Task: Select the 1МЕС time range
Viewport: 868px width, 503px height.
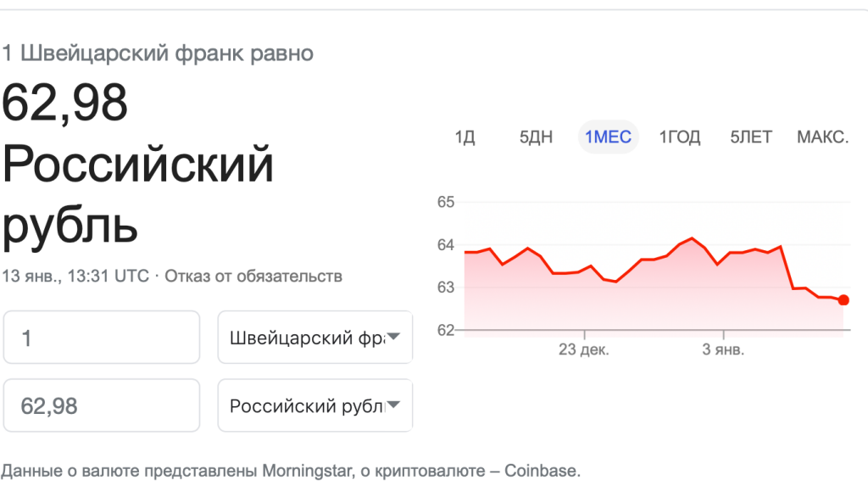Action: 609,137
